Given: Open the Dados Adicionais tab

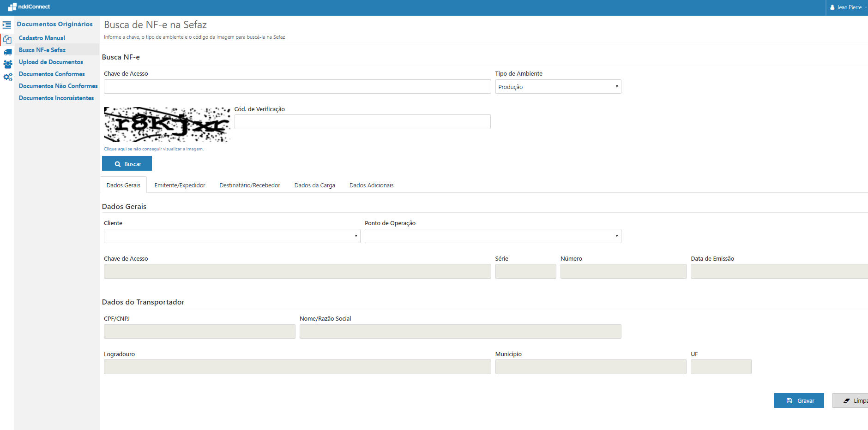Looking at the screenshot, I should [x=371, y=185].
